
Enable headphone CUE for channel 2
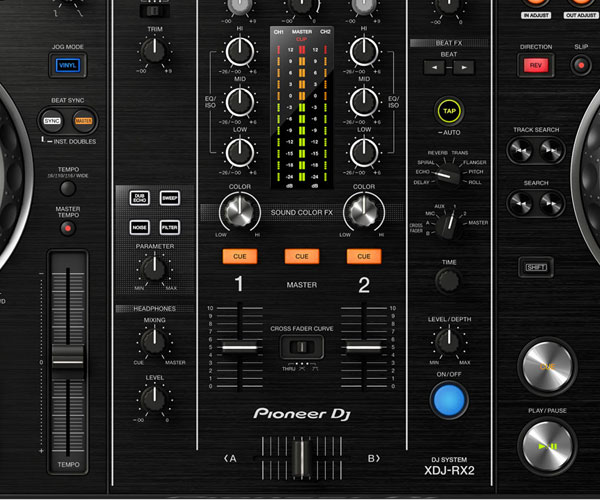(x=364, y=256)
